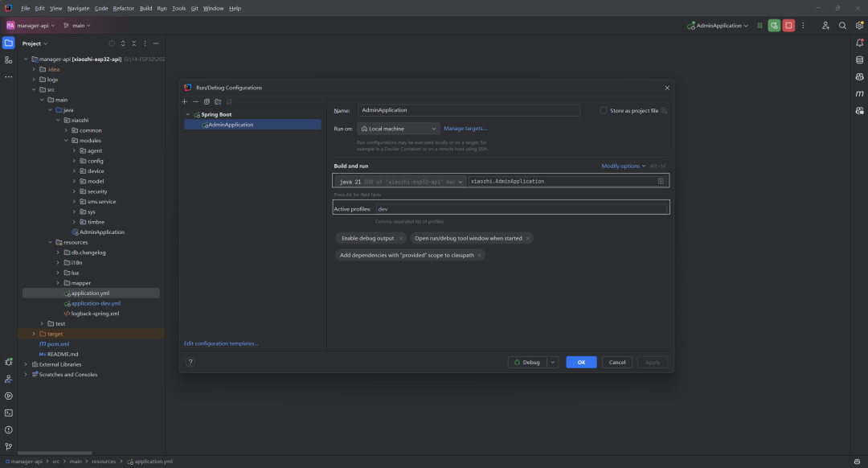Open the Terminal tool window icon
868x468 pixels.
tap(8, 413)
